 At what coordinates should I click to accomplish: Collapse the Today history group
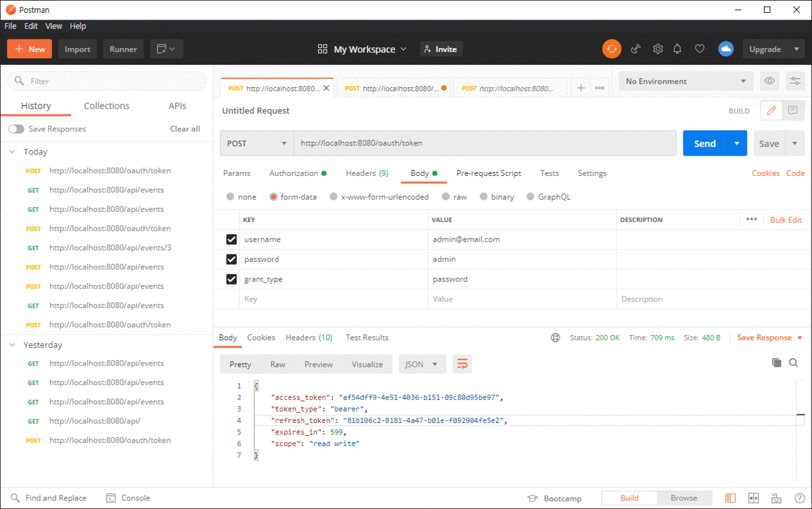[x=12, y=152]
